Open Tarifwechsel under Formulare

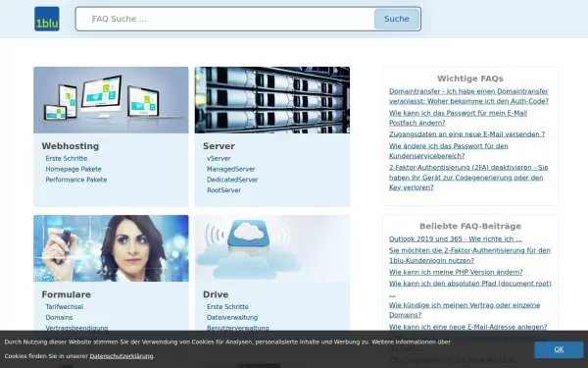click(65, 307)
